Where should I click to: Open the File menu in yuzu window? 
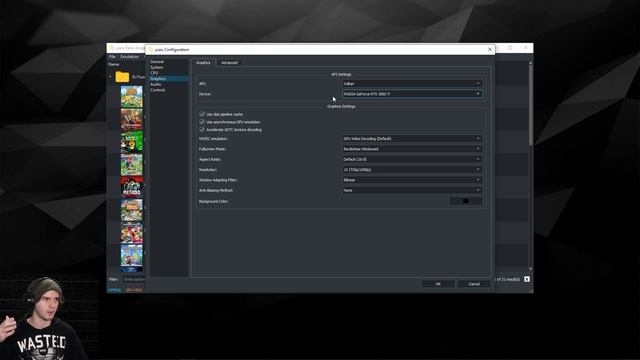point(112,57)
